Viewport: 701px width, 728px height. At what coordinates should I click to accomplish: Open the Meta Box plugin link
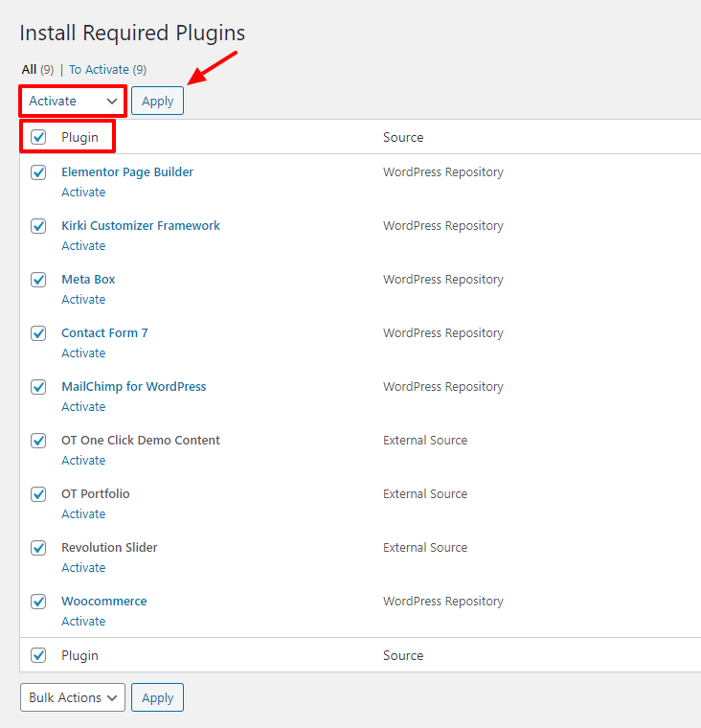[x=88, y=279]
